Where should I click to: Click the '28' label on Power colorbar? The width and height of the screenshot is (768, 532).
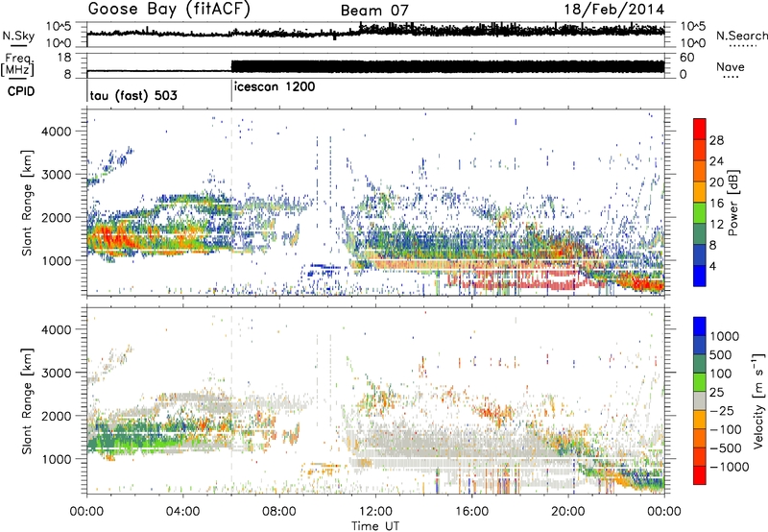tap(716, 140)
